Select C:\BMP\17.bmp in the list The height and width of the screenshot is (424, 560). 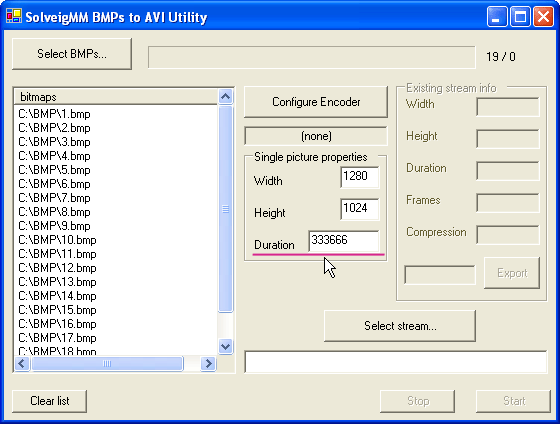pos(57,338)
